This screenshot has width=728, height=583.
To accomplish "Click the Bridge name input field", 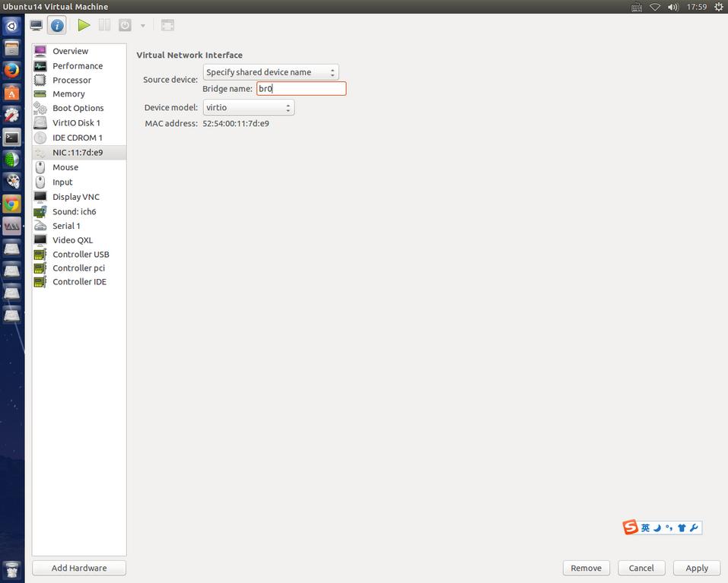I will pos(301,89).
